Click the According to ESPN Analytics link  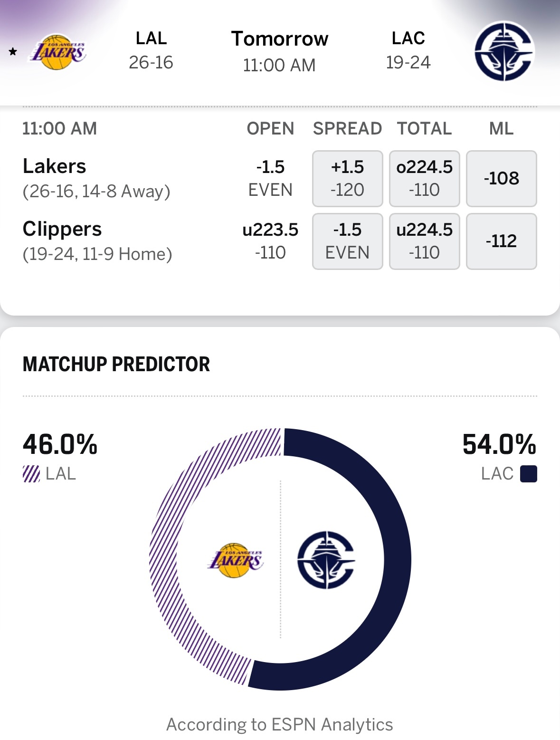coord(280,724)
